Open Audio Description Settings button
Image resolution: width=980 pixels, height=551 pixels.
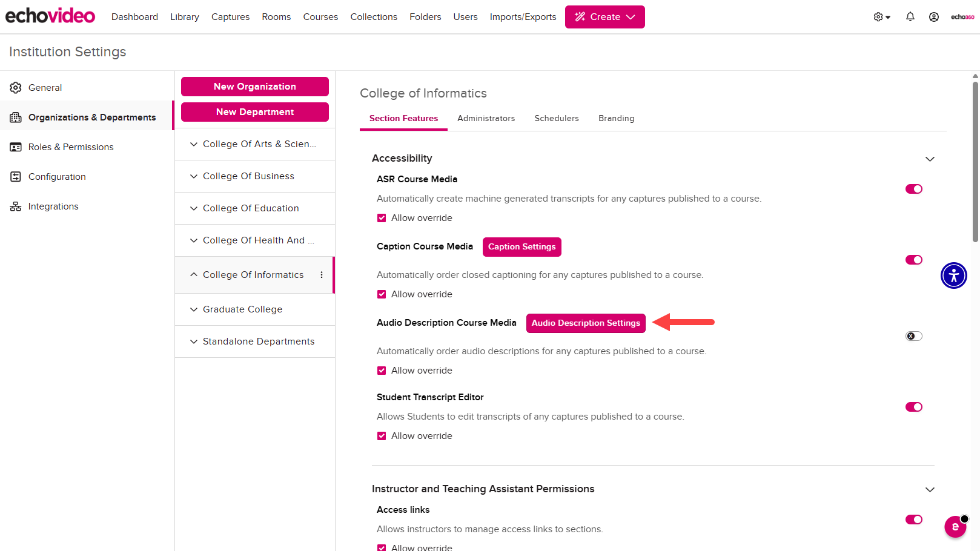[x=586, y=323]
